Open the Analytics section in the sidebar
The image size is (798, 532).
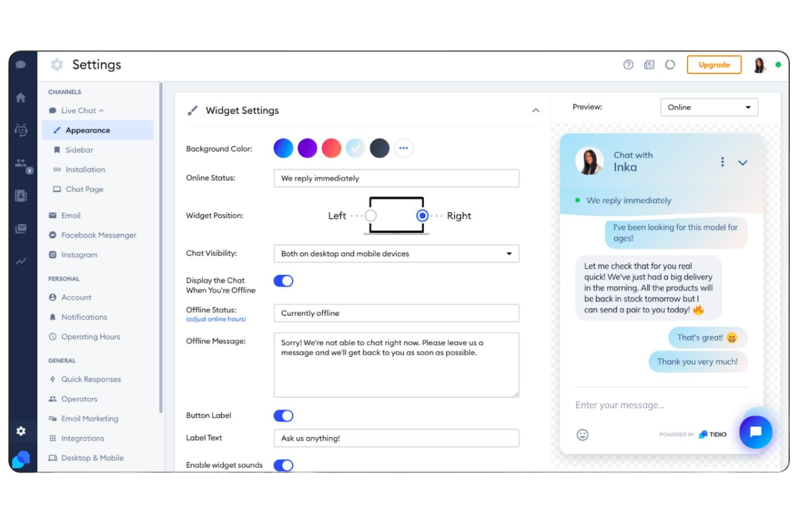(22, 261)
